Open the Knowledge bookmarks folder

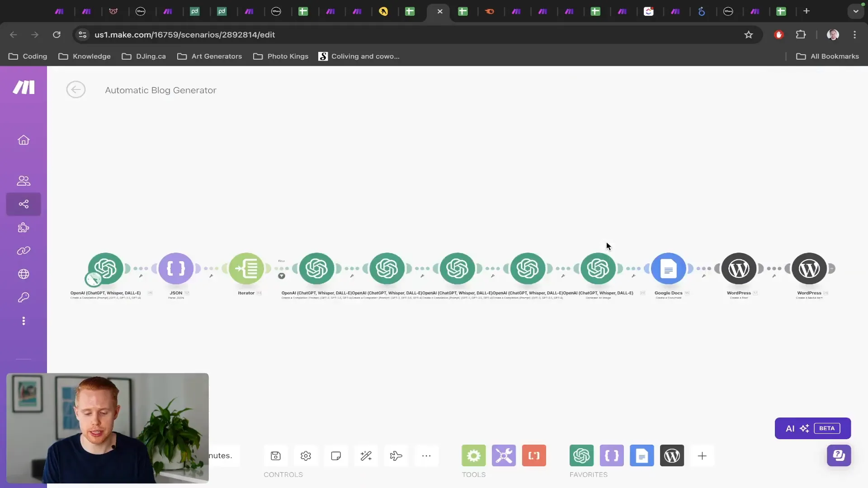pyautogui.click(x=85, y=56)
